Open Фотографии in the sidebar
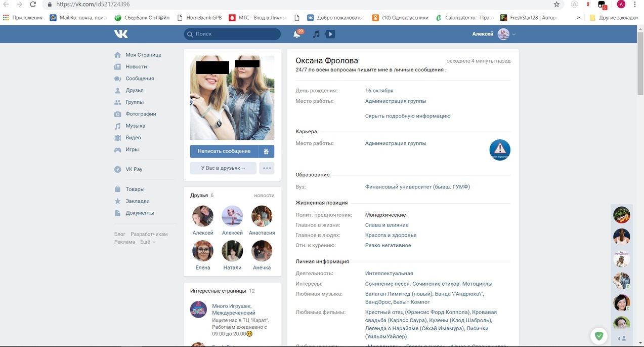The image size is (644, 347). coord(141,114)
